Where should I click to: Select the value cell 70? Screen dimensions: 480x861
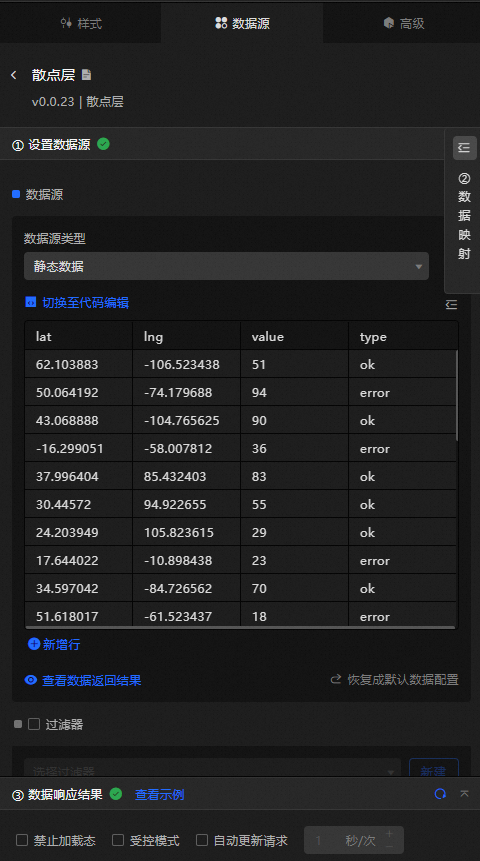[294, 588]
